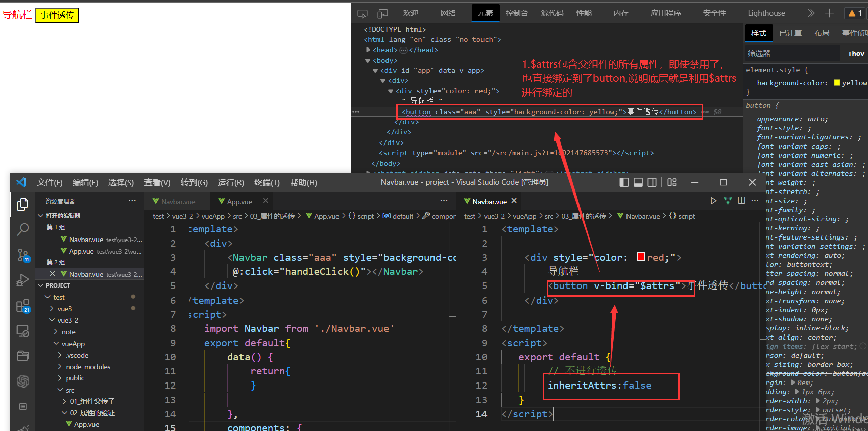Open the 文件(F) menu

click(x=50, y=183)
